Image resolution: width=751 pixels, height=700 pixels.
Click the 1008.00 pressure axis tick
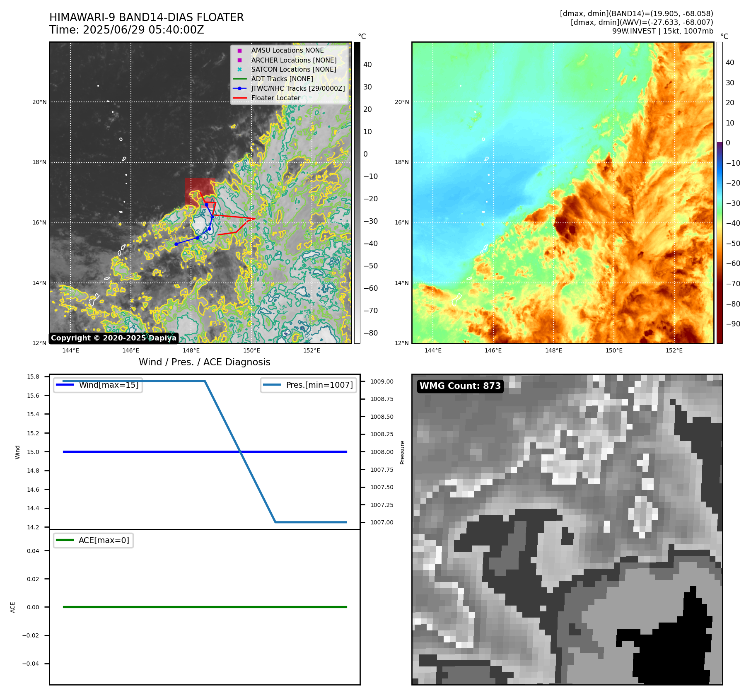click(382, 452)
